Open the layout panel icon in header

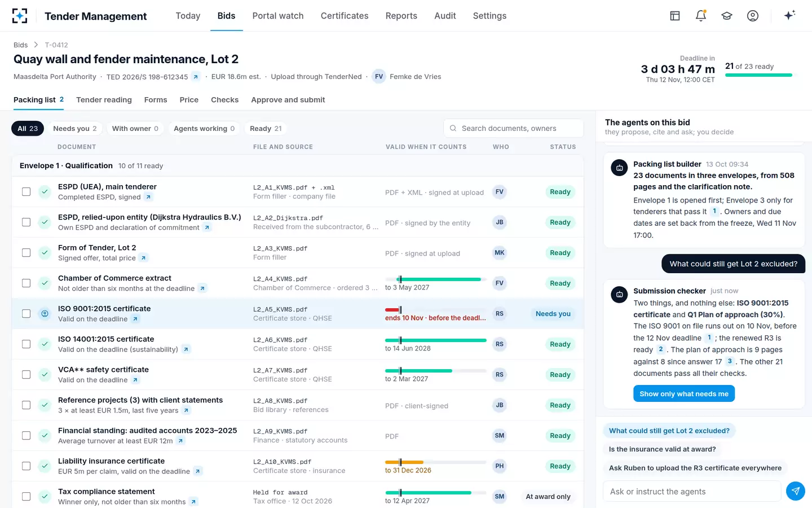click(674, 16)
